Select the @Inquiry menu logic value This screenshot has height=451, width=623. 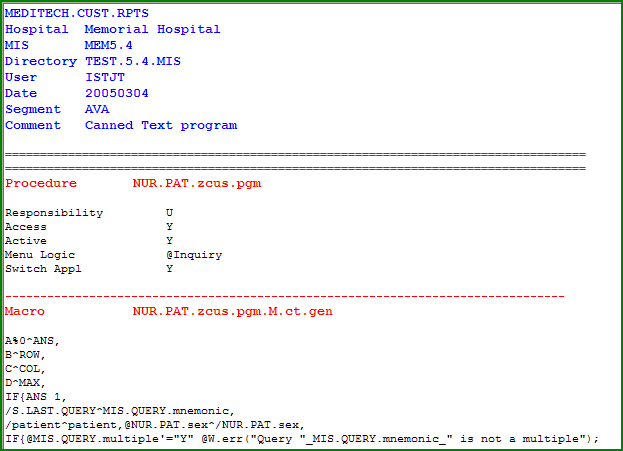tap(194, 254)
